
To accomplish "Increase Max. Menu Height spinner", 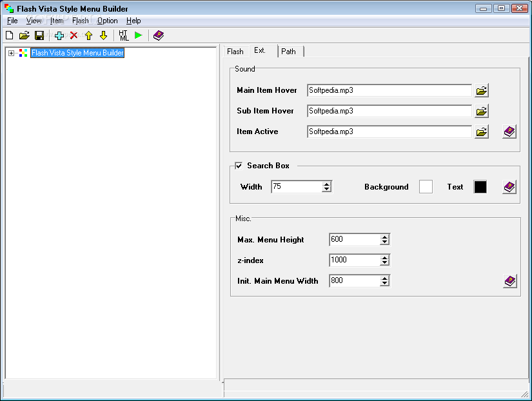I will coord(384,237).
